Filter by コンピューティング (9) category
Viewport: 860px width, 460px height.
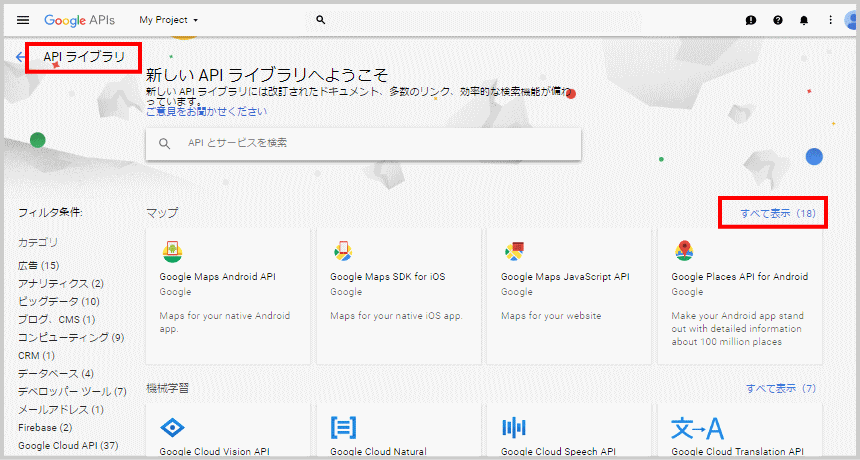[71, 338]
